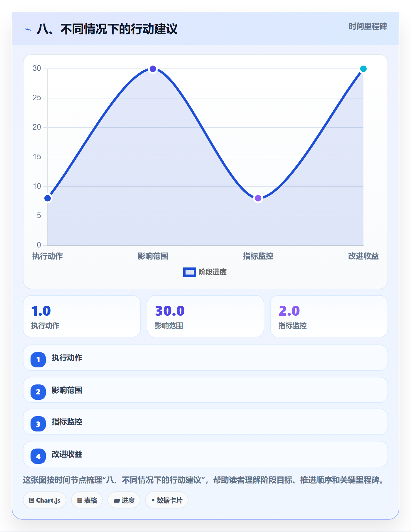Click the 影响范围 x-axis label
Screen dimensions: 411x532
[x=153, y=256]
